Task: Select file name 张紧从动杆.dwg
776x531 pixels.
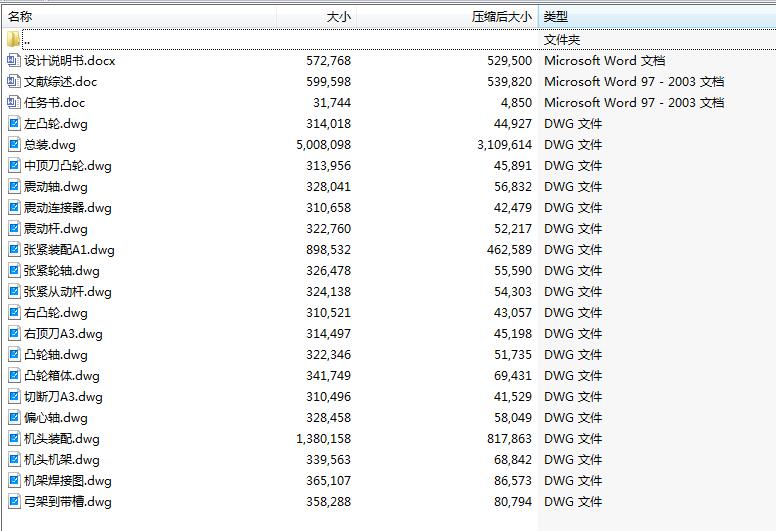Action: coord(68,292)
